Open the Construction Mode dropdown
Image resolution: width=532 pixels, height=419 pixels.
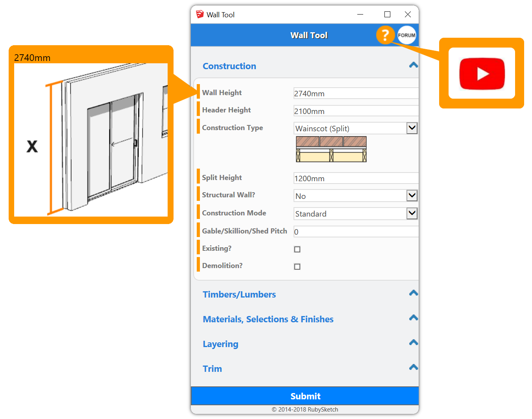coord(356,213)
